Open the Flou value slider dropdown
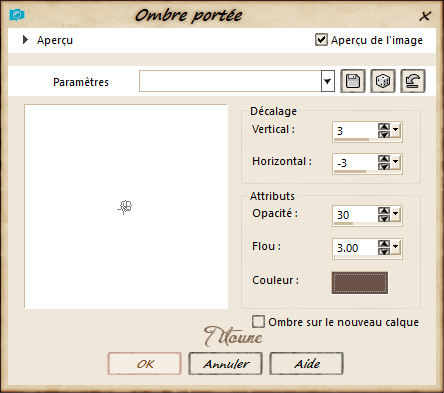The image size is (444, 393). 396,246
